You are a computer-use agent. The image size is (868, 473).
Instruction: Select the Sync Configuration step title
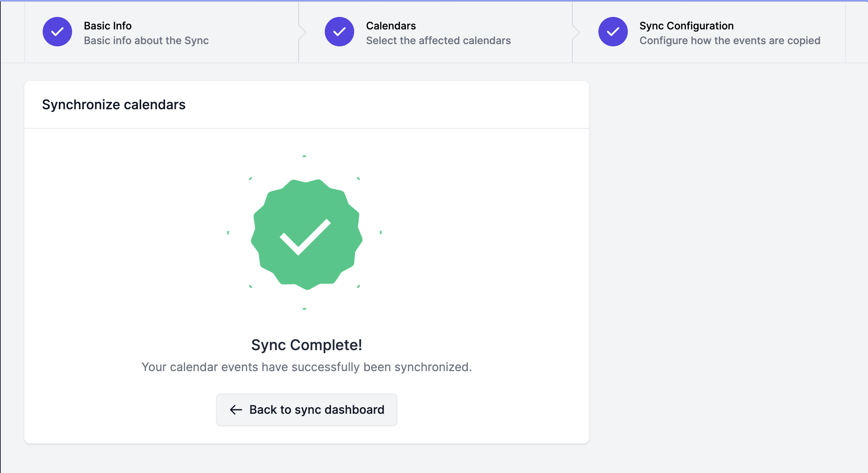coord(686,26)
